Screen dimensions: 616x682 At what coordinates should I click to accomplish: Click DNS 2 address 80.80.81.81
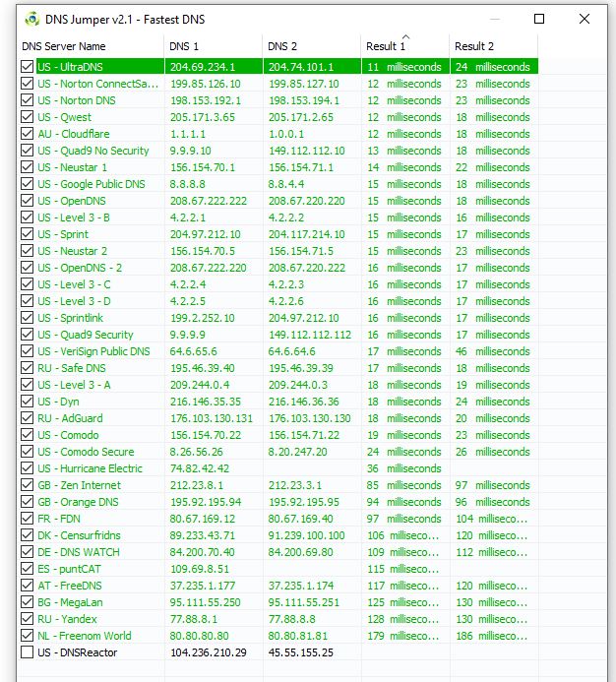click(297, 636)
